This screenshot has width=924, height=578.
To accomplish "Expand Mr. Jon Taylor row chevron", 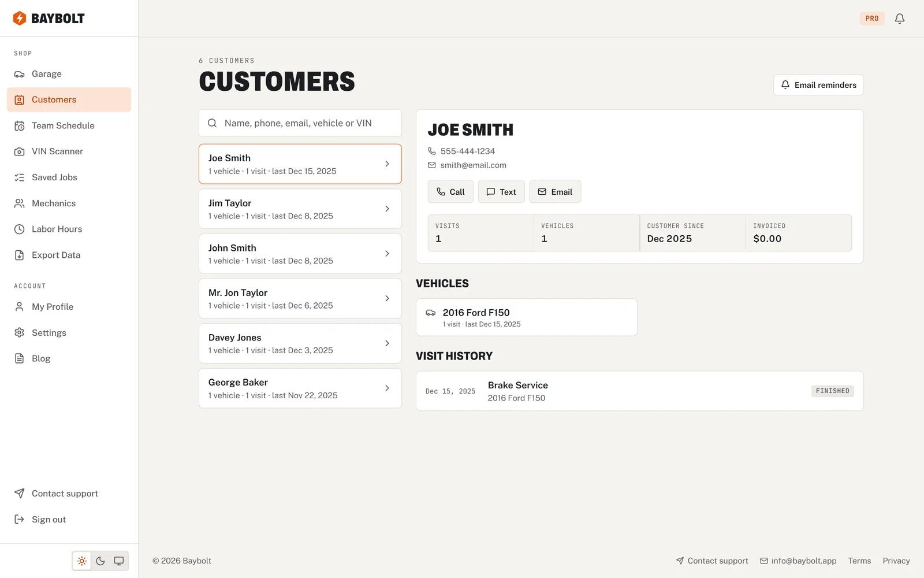I will pyautogui.click(x=387, y=298).
